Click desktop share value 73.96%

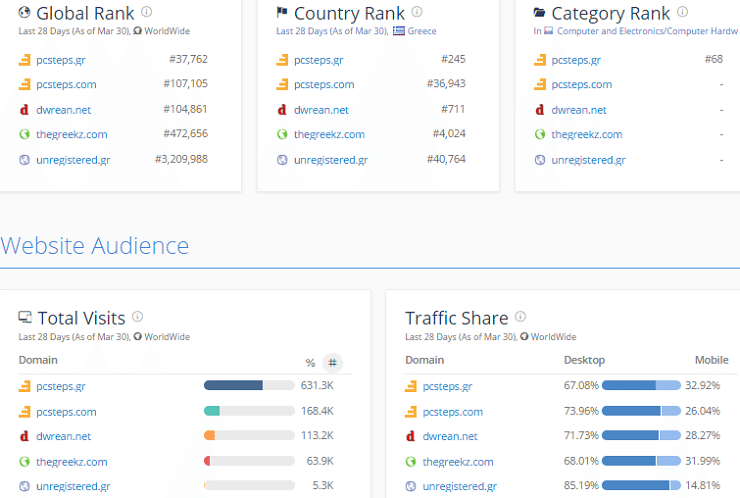pos(581,411)
